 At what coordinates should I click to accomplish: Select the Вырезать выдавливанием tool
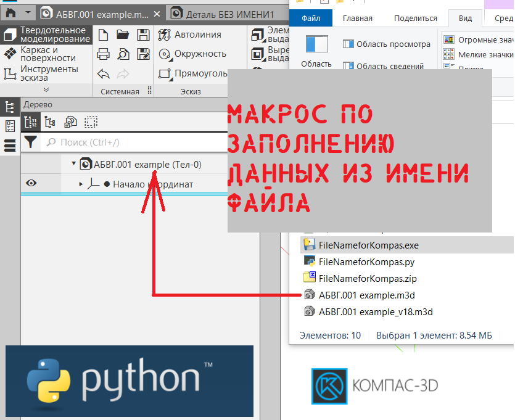[270, 54]
